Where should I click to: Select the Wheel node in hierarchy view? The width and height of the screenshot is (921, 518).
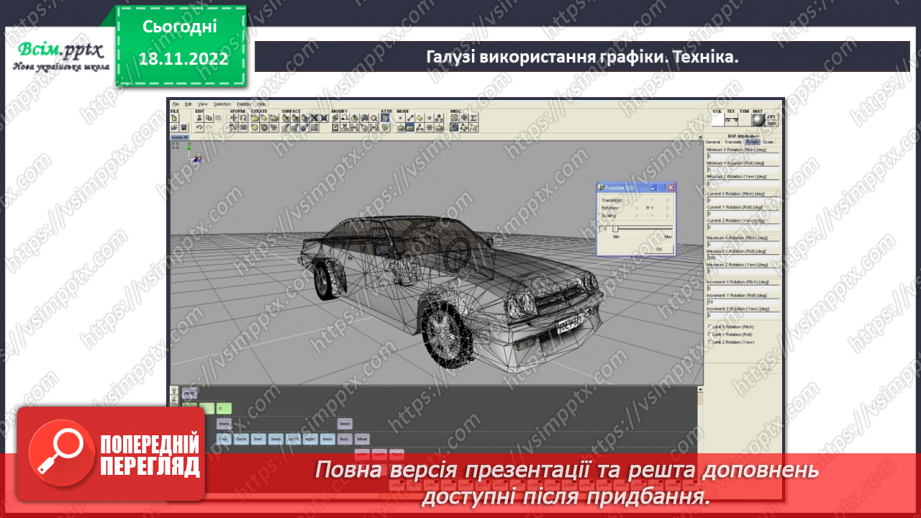tap(362, 439)
